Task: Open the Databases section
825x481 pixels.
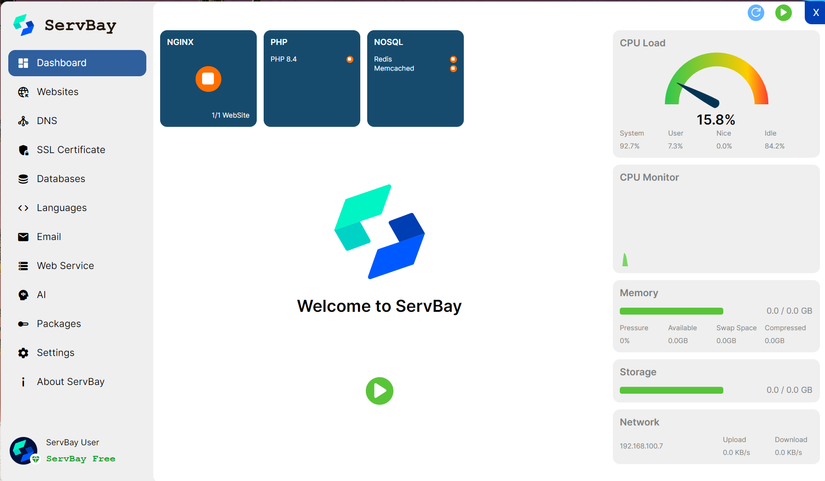Action: pos(77,179)
